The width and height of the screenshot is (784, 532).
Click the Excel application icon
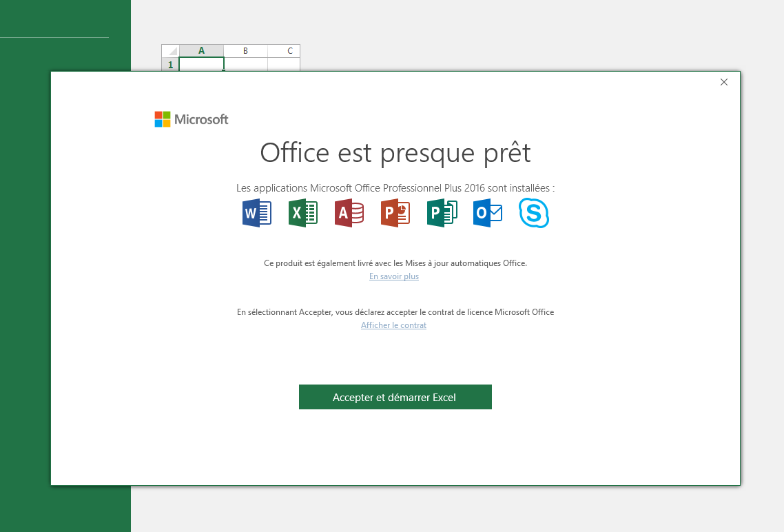[303, 213]
